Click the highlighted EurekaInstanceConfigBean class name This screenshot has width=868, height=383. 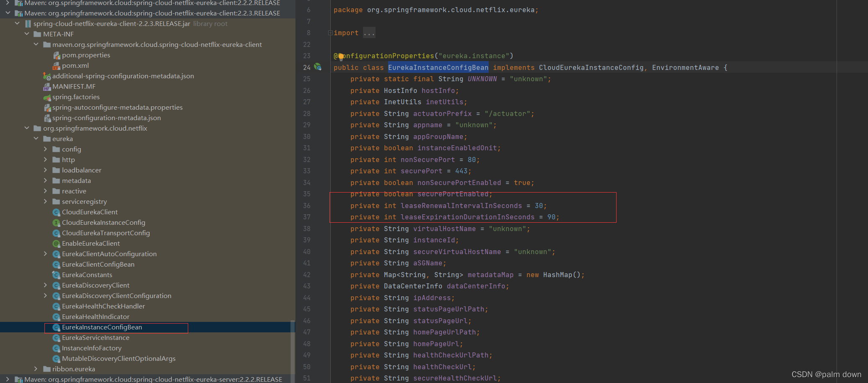438,67
